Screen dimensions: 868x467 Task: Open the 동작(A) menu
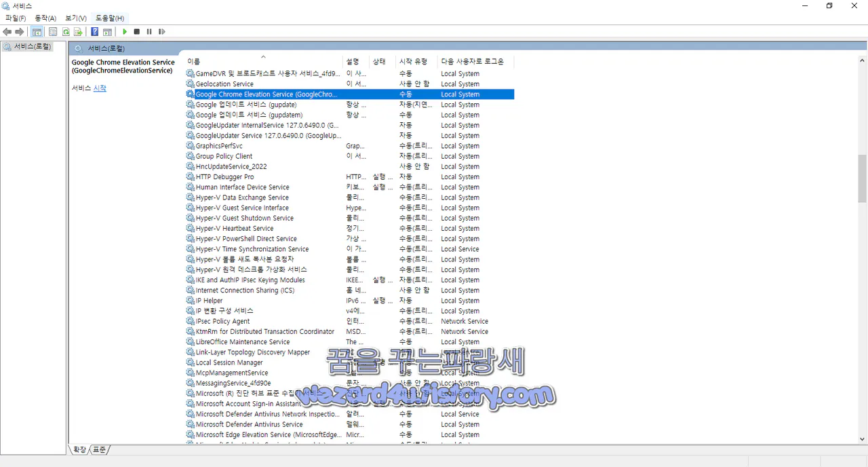(x=45, y=18)
